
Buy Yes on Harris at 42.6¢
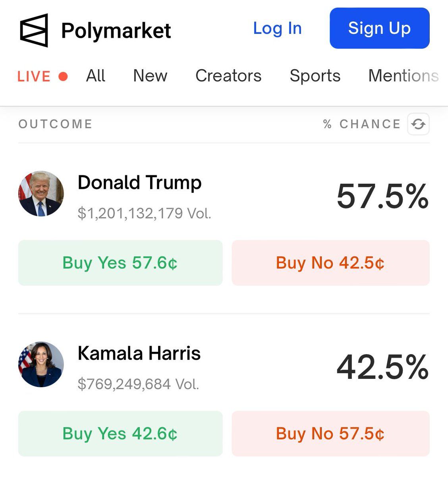point(120,434)
